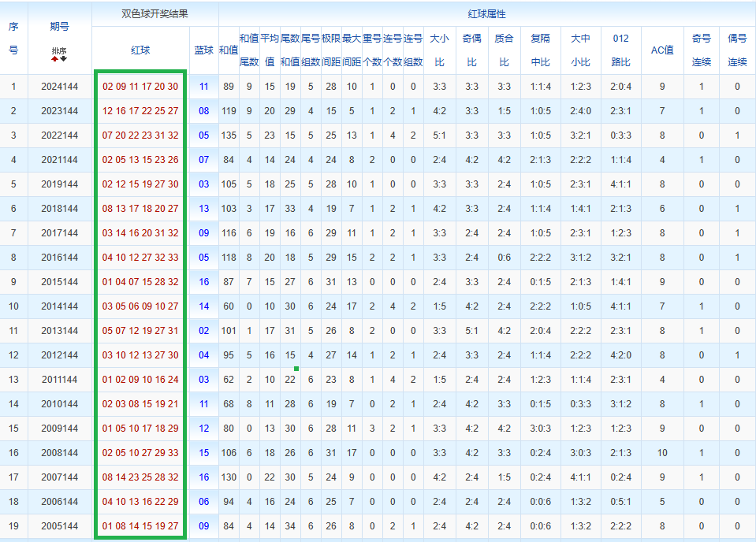Screen dimensions: 756x542
Task: Select red balls 04 10 12 27 32 33
Action: click(x=140, y=258)
